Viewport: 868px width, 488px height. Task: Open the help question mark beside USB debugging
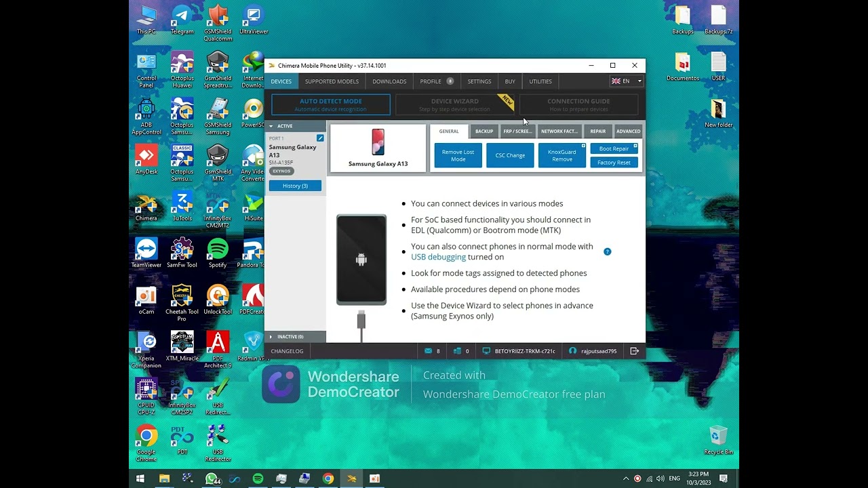pos(607,251)
